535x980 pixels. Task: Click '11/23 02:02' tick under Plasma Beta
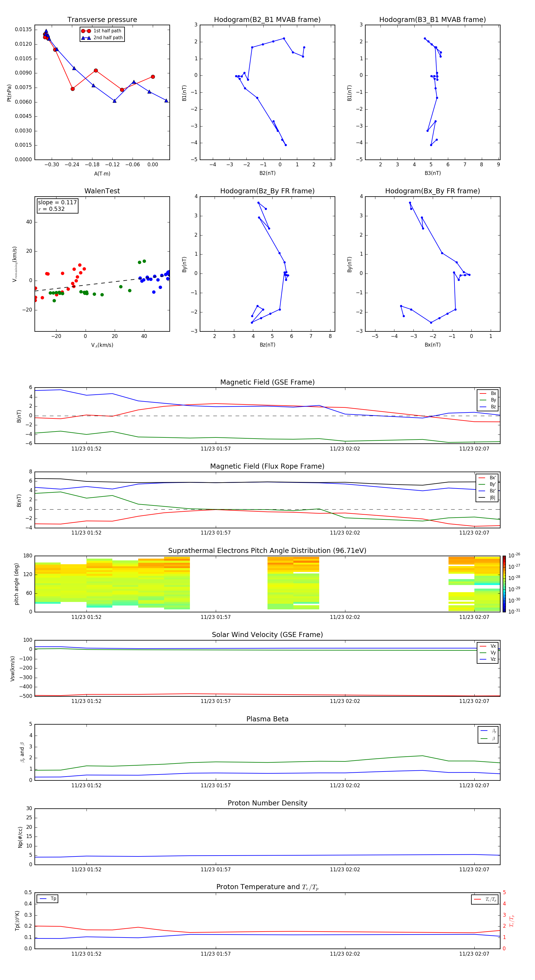(x=344, y=785)
